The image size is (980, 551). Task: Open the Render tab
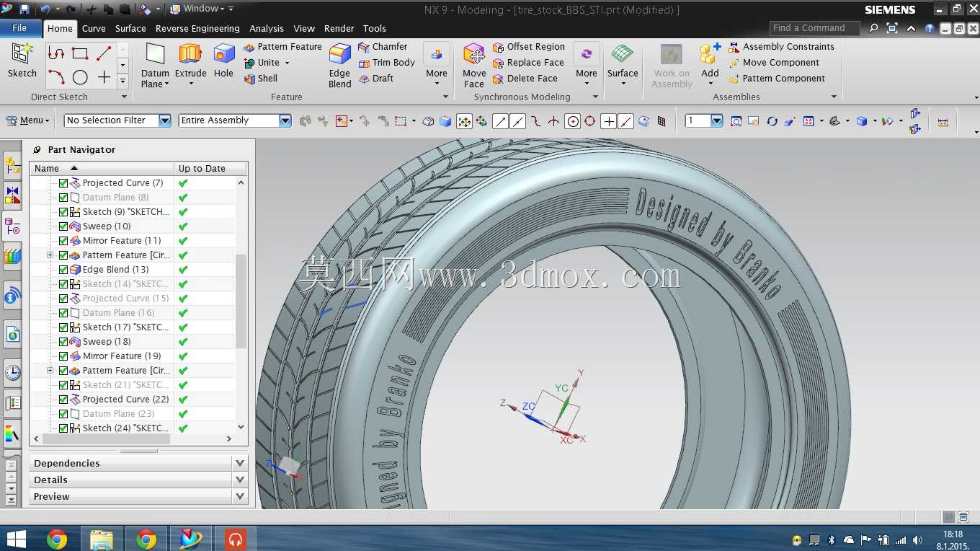coord(339,29)
